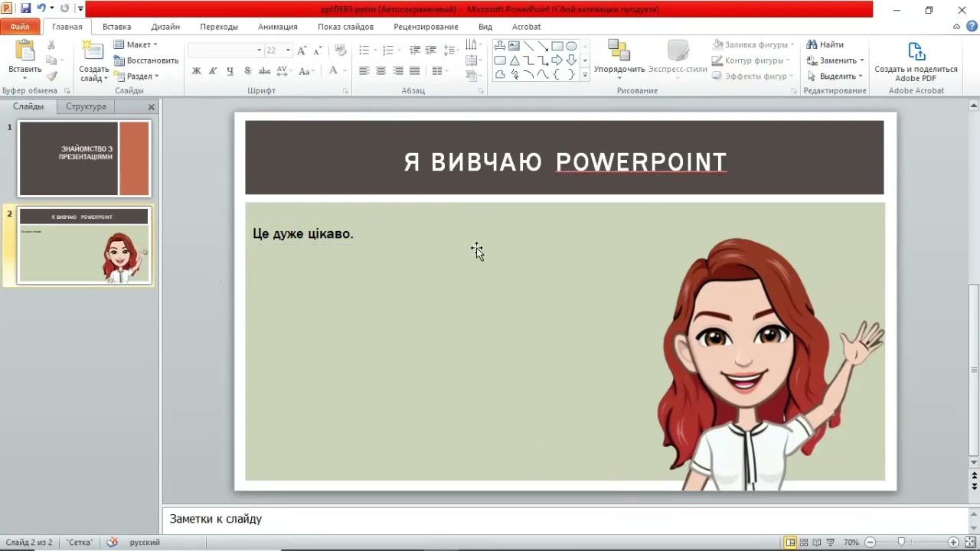Click Создать и поделиться Adobe PDF
This screenshot has height=551, width=980.
pyautogui.click(x=916, y=61)
